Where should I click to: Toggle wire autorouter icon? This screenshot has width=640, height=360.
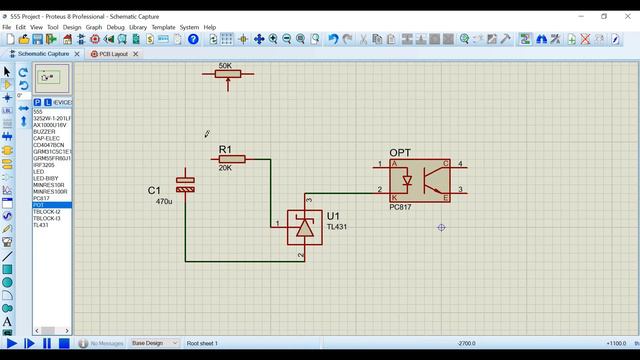click(525, 39)
